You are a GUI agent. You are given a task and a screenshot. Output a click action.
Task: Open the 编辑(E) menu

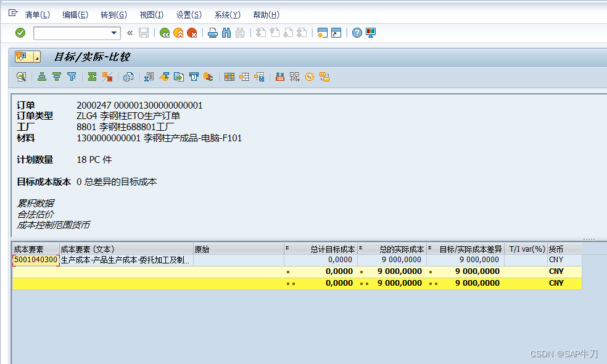[x=75, y=15]
